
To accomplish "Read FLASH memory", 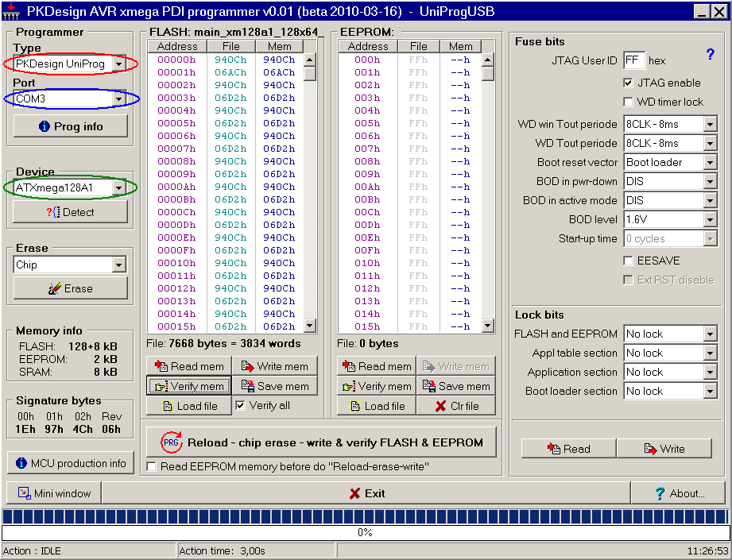I will click(189, 366).
